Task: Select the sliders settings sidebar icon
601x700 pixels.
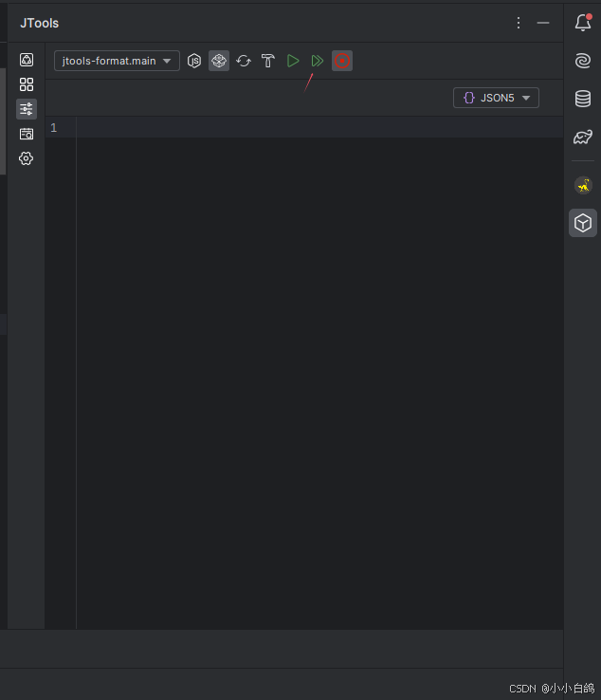Action: coord(27,109)
